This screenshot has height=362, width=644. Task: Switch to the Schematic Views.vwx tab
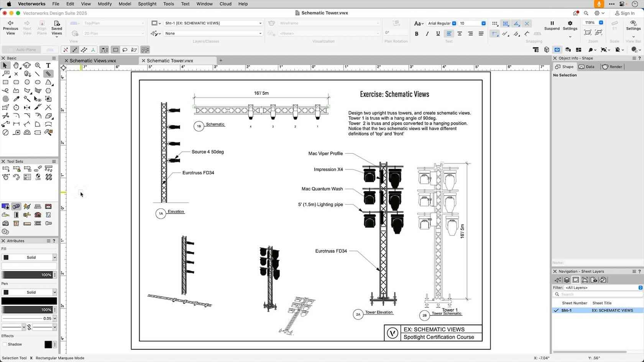93,61
